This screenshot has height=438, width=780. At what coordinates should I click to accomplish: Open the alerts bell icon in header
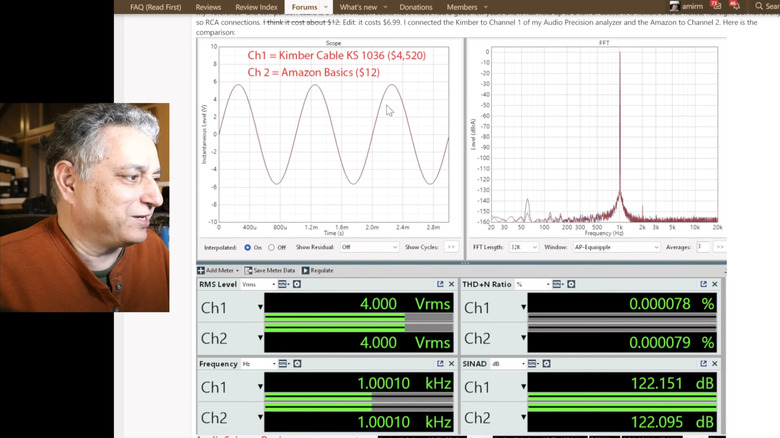735,6
